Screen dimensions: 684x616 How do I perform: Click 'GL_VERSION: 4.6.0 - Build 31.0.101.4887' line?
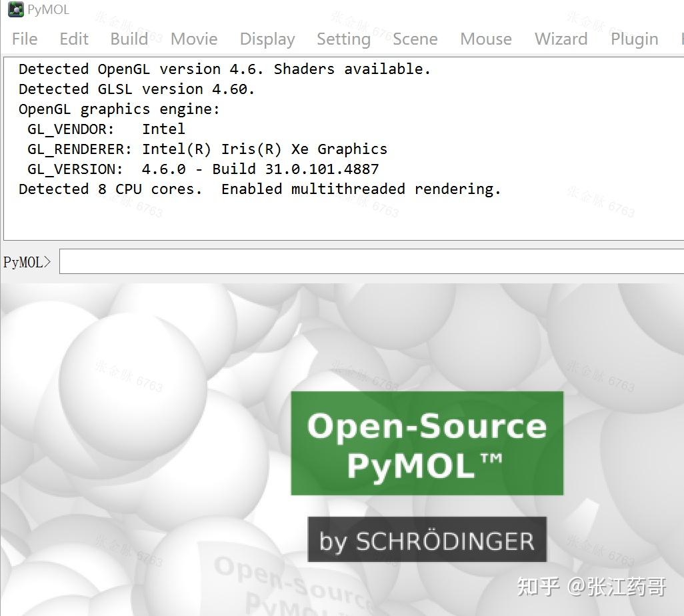[x=203, y=169]
